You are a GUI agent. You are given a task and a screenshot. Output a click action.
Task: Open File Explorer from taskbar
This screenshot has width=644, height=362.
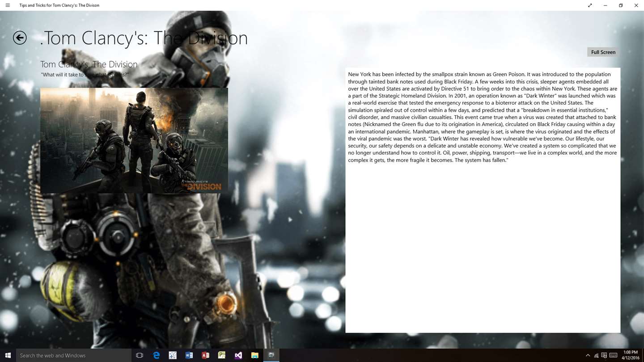(255, 355)
